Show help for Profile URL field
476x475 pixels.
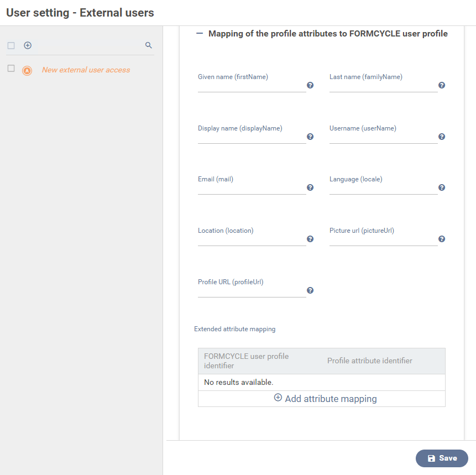[x=310, y=290]
